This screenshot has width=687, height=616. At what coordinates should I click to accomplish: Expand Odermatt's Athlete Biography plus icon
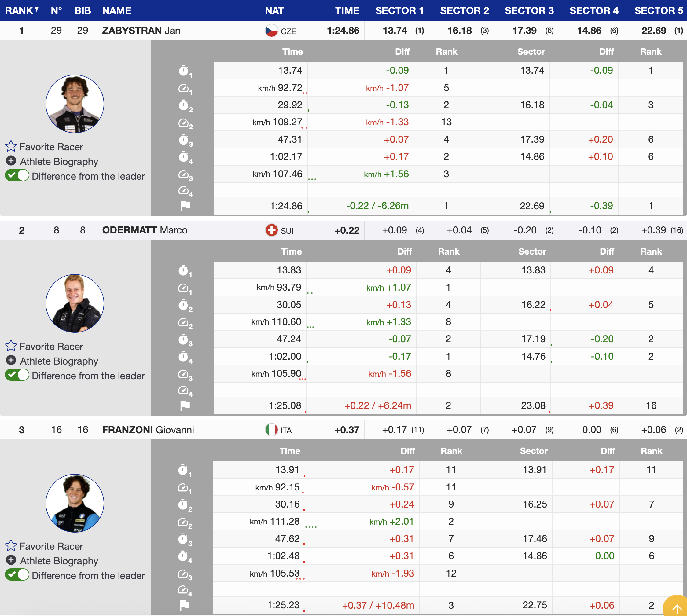[11, 360]
